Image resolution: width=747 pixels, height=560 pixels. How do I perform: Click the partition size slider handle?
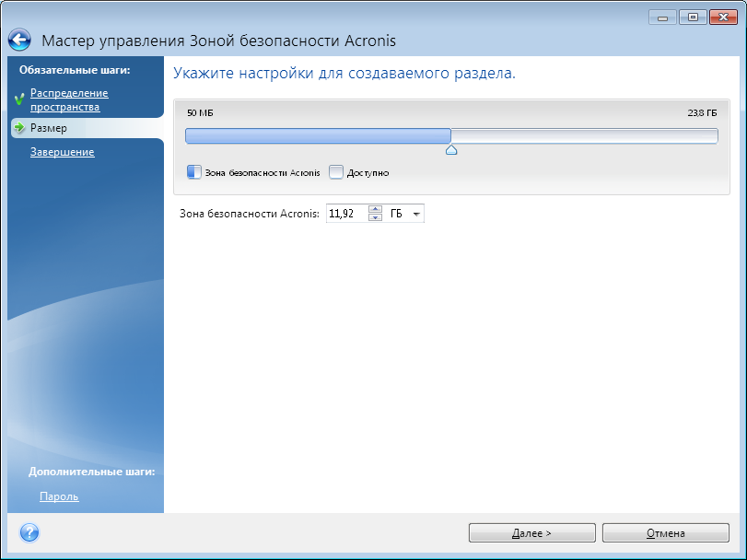pos(451,149)
